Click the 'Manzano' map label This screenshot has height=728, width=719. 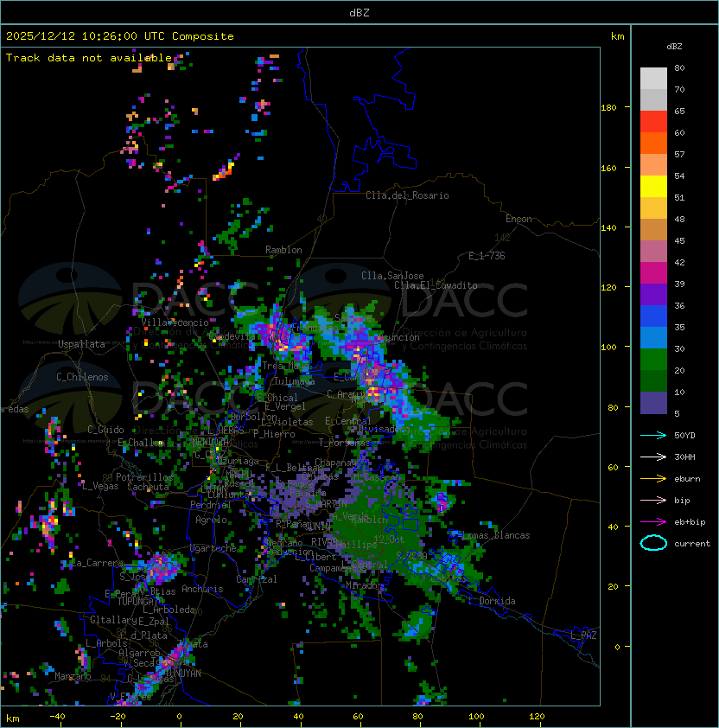(x=73, y=676)
